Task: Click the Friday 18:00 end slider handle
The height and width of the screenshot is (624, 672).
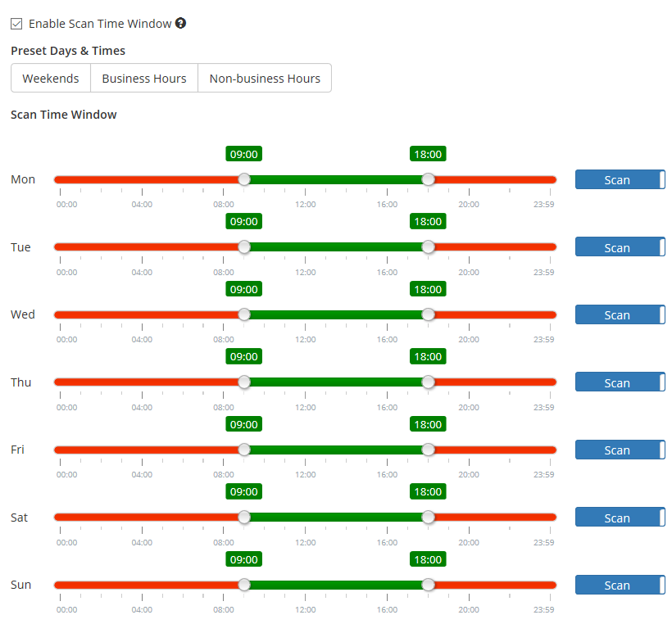Action: click(428, 450)
